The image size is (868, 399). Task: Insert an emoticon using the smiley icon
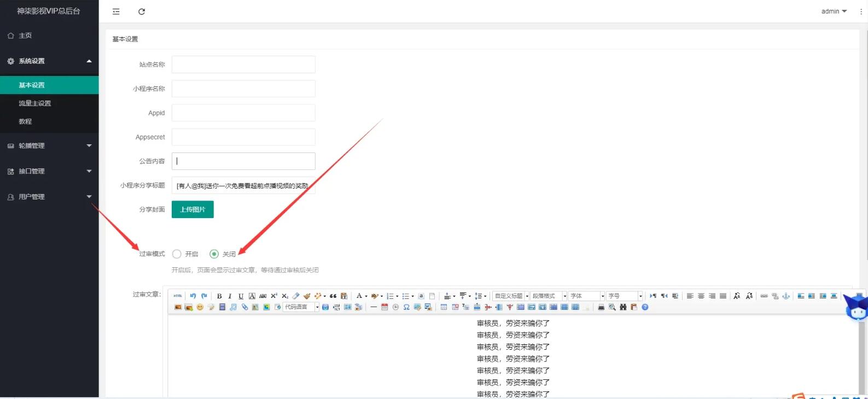[200, 307]
